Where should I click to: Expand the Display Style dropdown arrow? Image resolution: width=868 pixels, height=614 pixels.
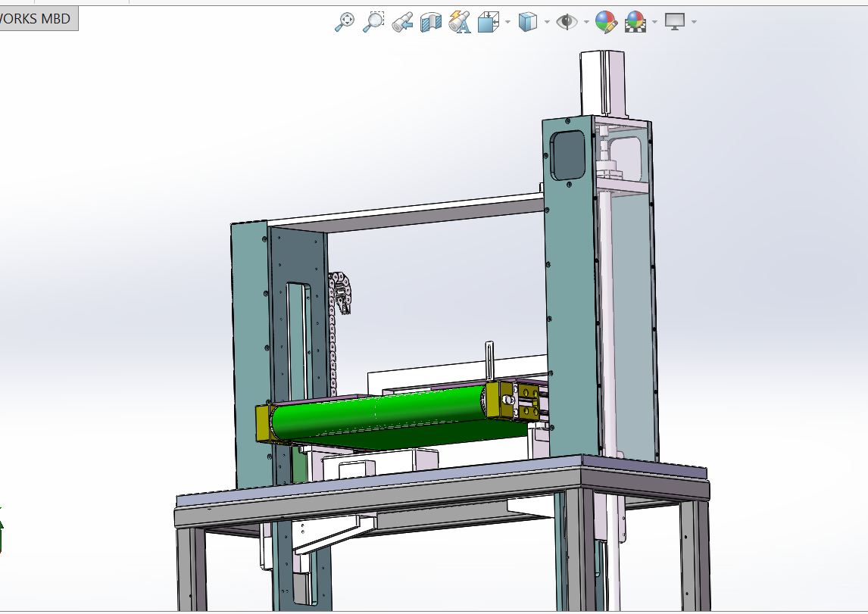[547, 22]
